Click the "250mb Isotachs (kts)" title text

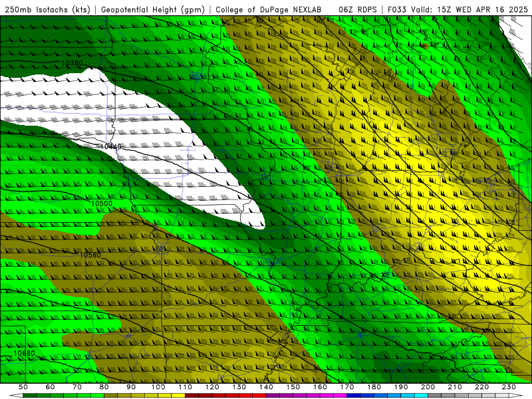tap(47, 10)
